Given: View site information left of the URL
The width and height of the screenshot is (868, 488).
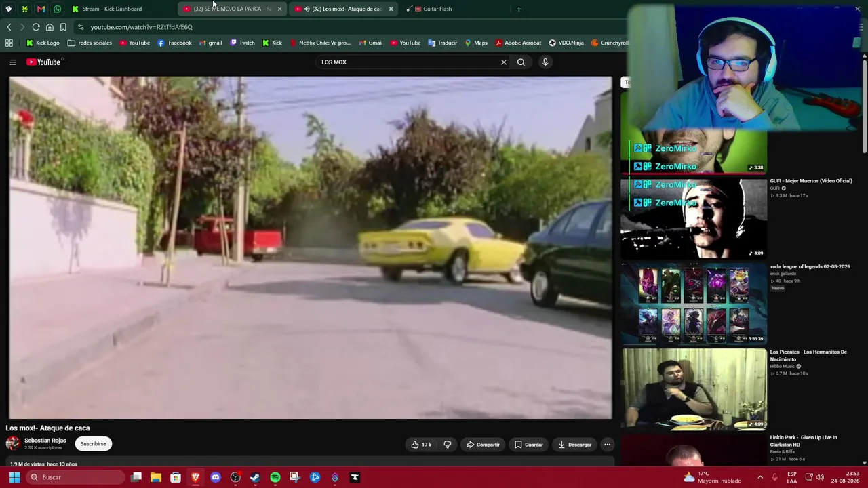Looking at the screenshot, I should [x=81, y=27].
